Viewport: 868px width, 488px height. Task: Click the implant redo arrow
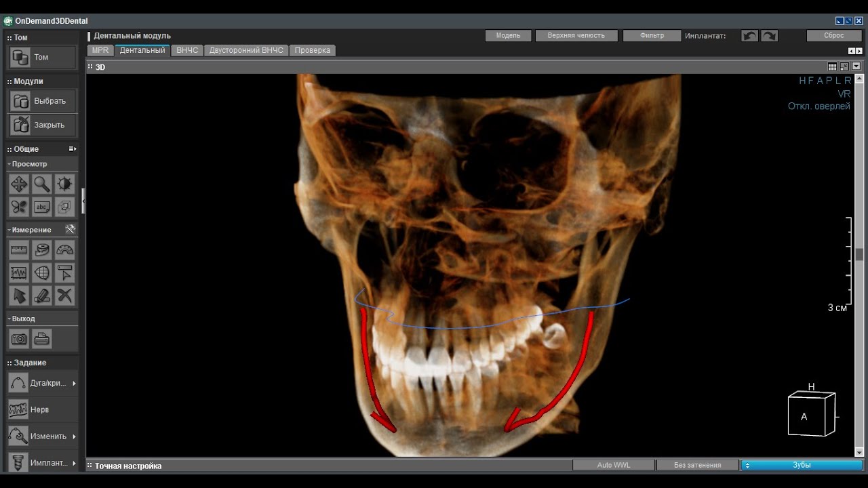click(x=769, y=36)
